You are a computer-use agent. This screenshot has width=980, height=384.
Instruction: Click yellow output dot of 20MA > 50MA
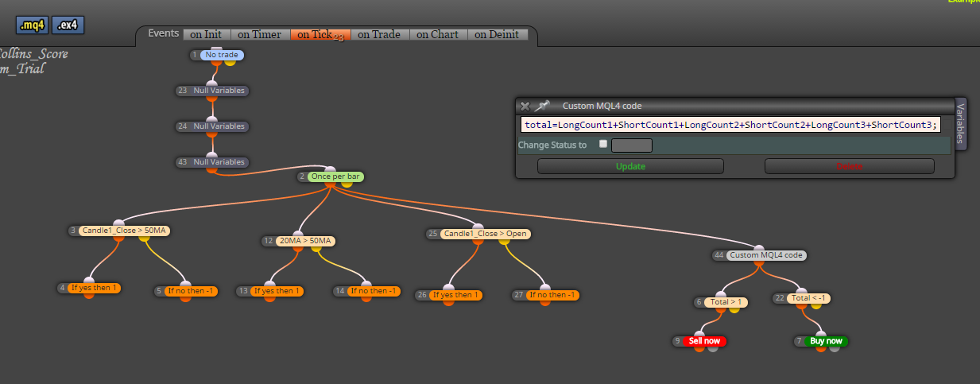click(316, 247)
